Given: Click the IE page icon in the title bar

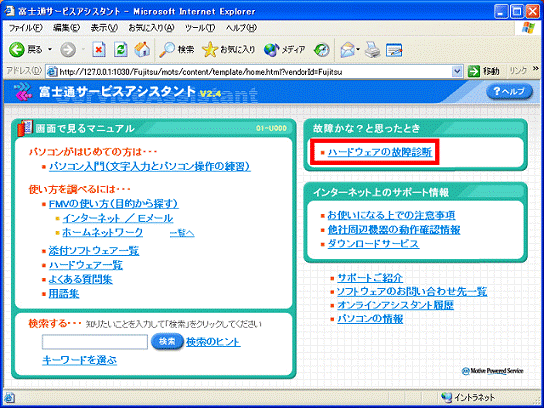Looking at the screenshot, I should click(x=9, y=11).
